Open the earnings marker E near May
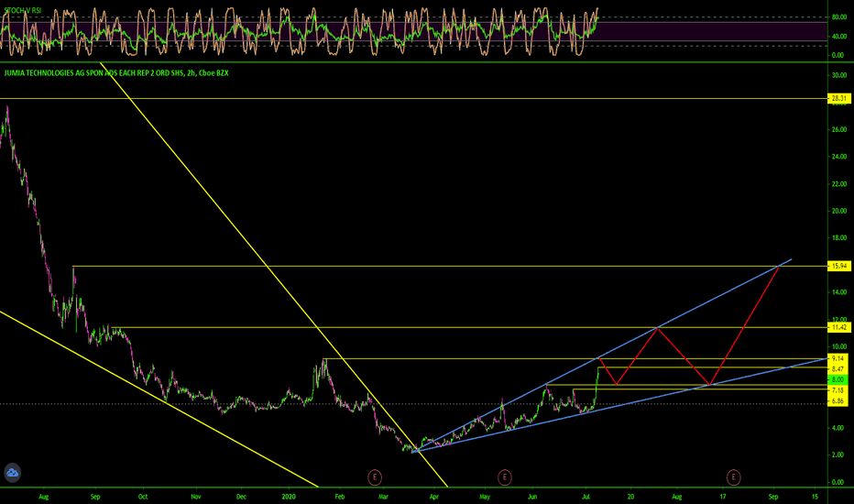 pyautogui.click(x=504, y=477)
